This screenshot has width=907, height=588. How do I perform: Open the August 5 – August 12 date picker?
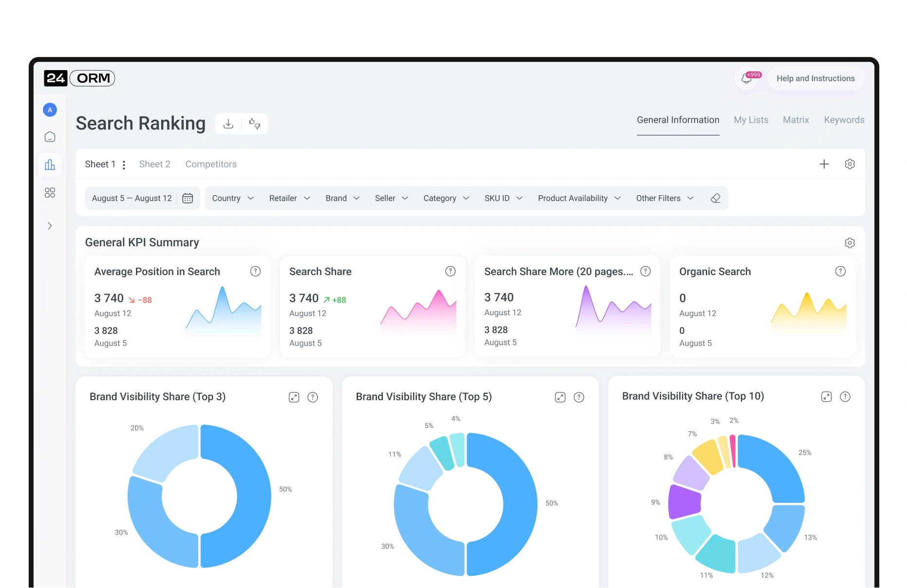click(142, 198)
